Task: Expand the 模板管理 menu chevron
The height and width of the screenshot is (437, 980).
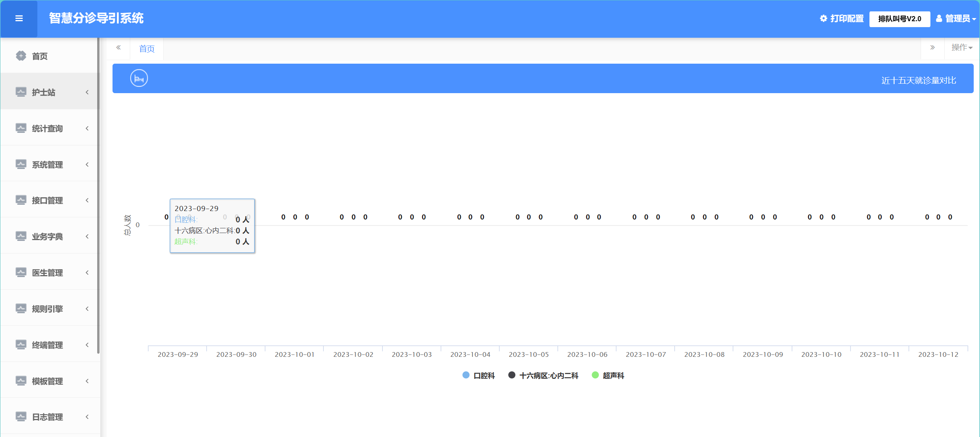Action: [x=87, y=381]
